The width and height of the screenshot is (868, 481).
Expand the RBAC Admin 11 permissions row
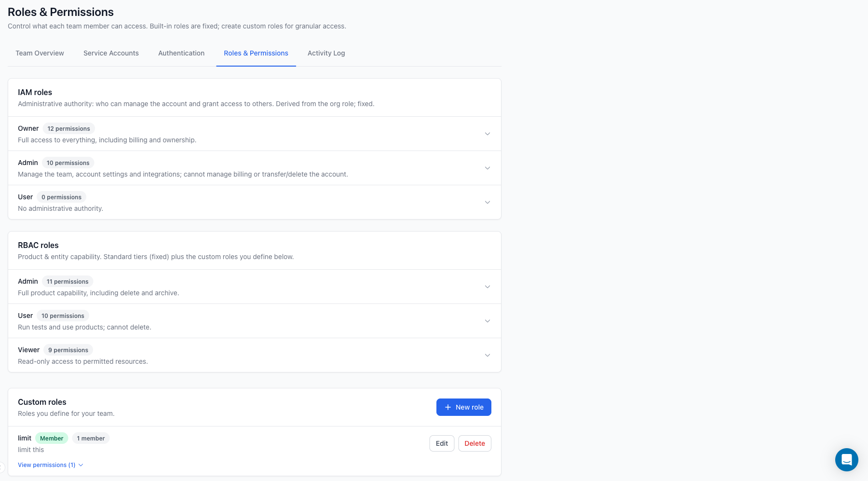255,287
